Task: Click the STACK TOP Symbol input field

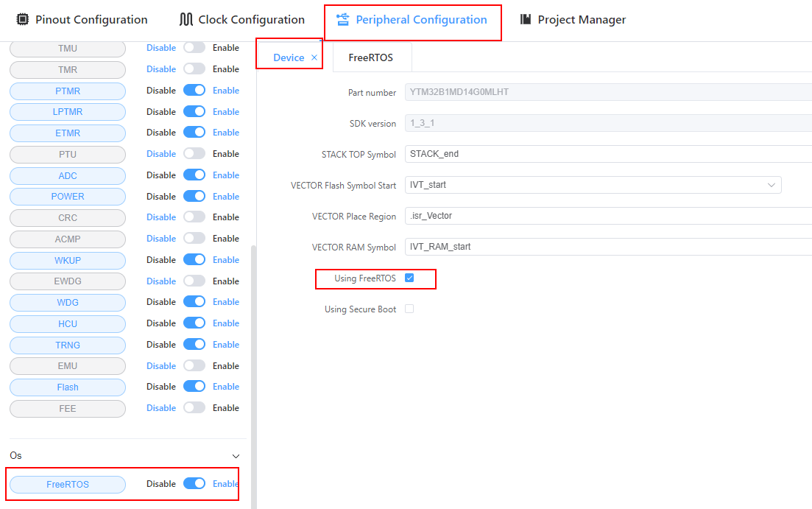Action: pyautogui.click(x=609, y=154)
